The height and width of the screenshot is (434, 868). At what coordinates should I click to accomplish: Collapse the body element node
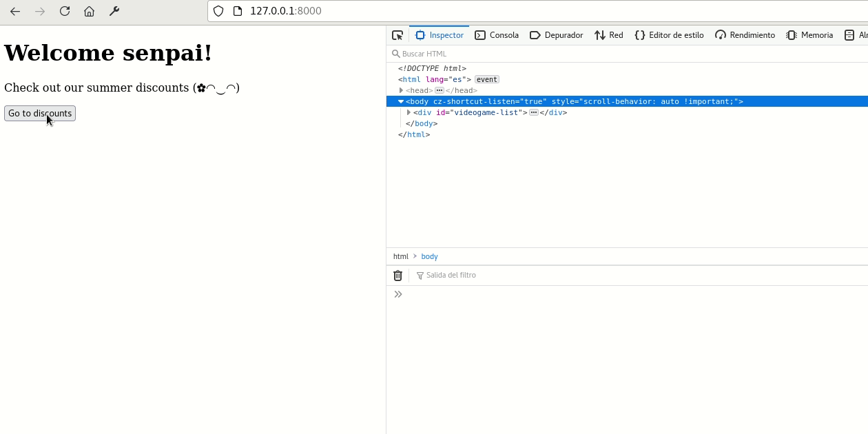coord(401,101)
